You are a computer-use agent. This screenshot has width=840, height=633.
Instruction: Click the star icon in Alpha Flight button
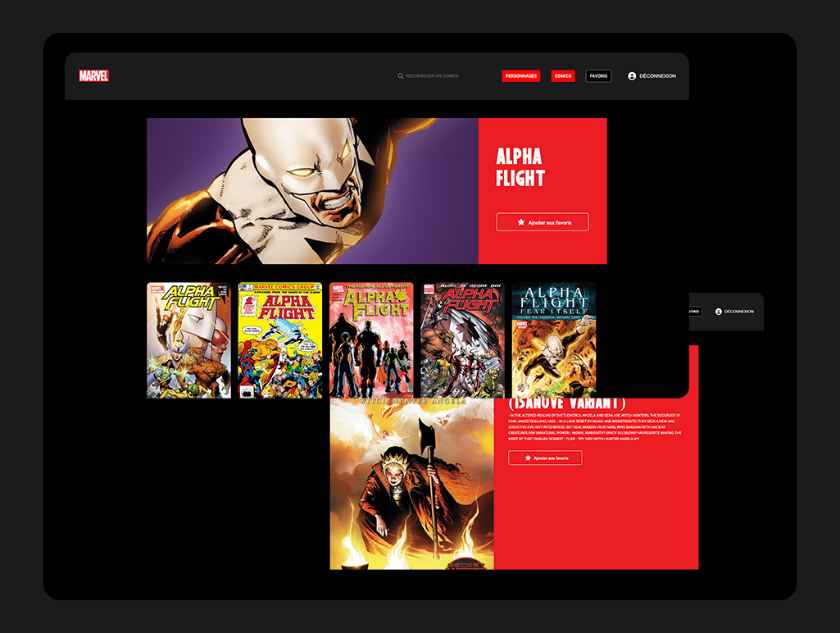[520, 222]
